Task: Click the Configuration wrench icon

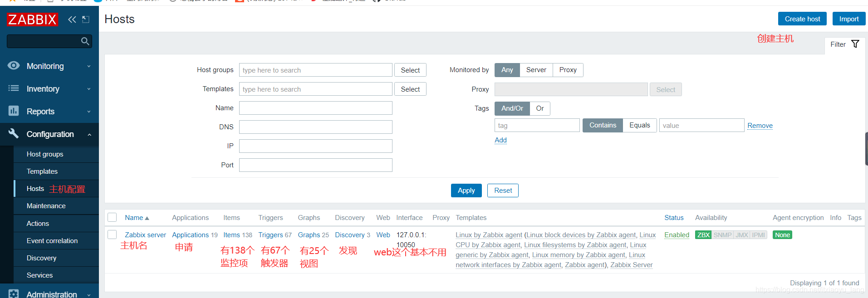Action: 14,133
